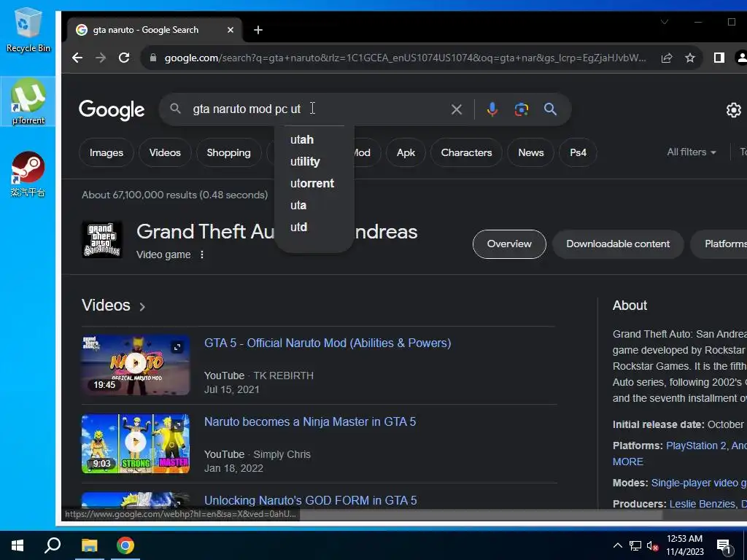Click the MORE platforms link

pos(628,462)
